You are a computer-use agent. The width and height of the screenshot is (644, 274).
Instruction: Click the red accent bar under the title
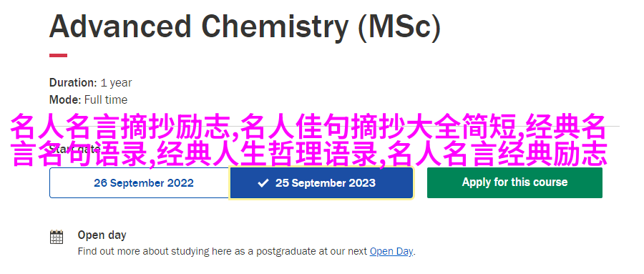59,55
